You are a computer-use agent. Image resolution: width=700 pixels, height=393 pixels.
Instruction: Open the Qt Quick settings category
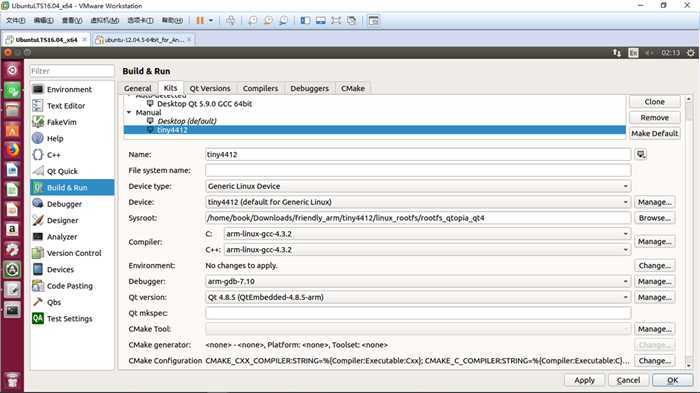(72, 171)
